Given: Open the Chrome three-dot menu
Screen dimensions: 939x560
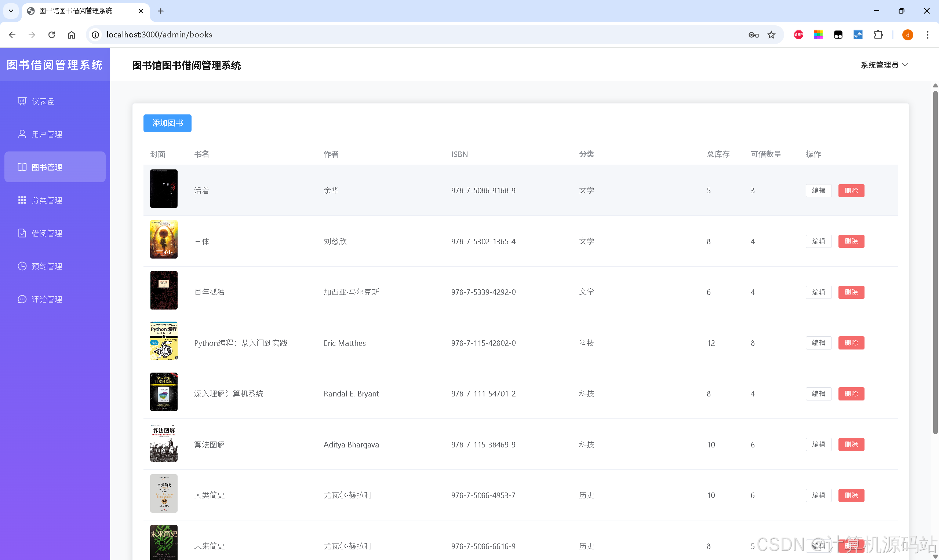Looking at the screenshot, I should click(x=927, y=35).
